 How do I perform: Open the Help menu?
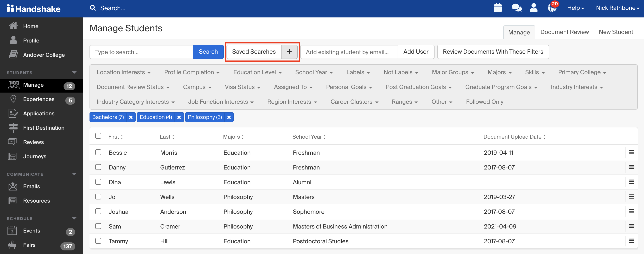click(576, 8)
